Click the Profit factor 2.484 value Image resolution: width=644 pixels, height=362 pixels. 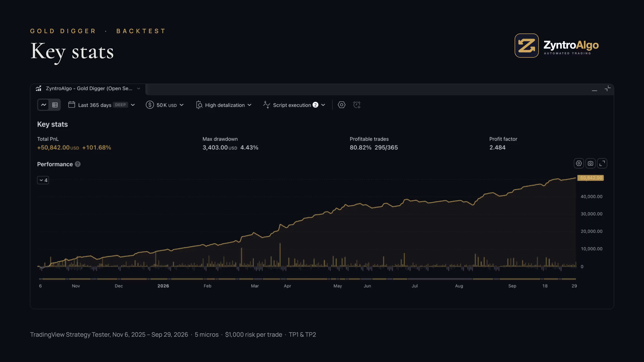[x=497, y=147]
